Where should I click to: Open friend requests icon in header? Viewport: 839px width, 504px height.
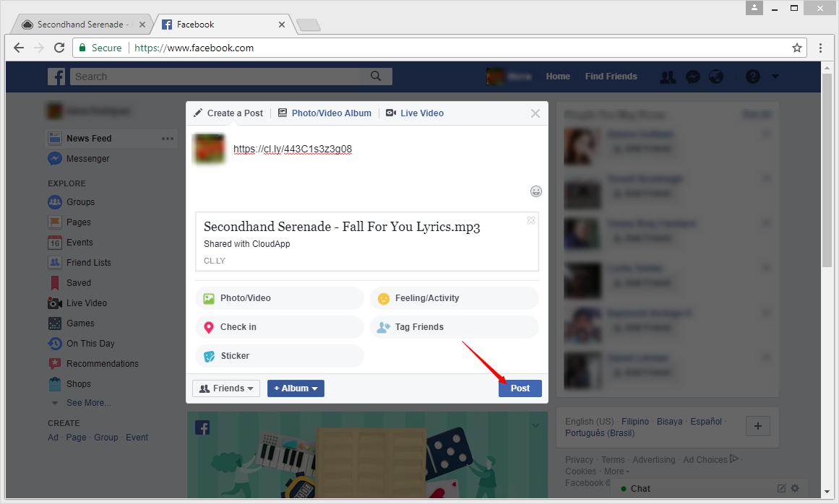(668, 77)
